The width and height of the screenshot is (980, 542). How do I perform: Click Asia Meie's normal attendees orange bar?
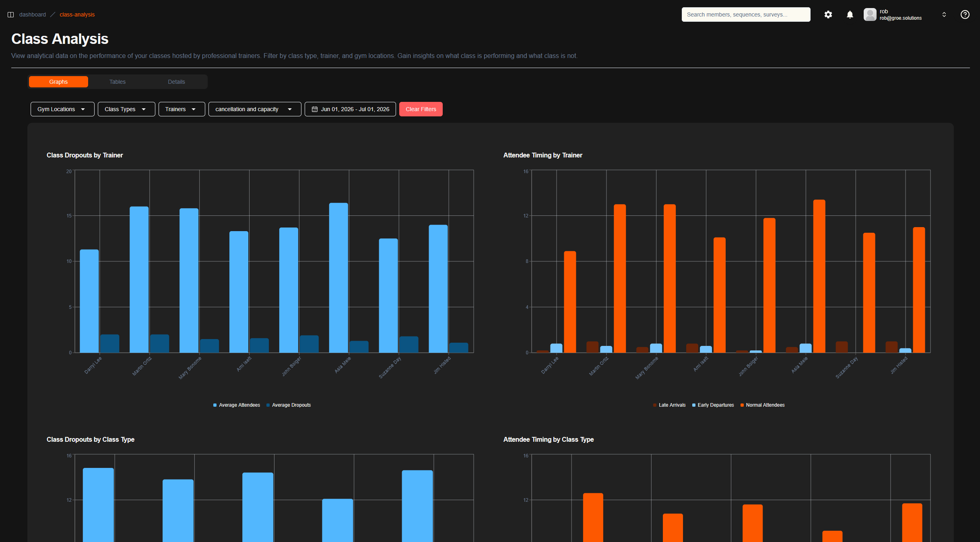(819, 276)
